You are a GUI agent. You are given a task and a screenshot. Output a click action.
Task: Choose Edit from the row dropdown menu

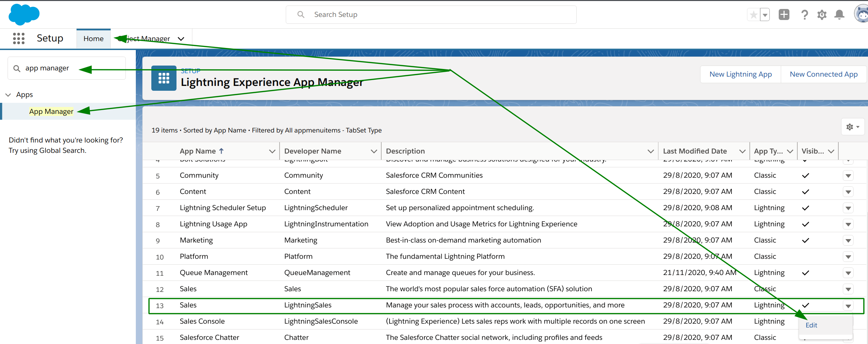[811, 325]
